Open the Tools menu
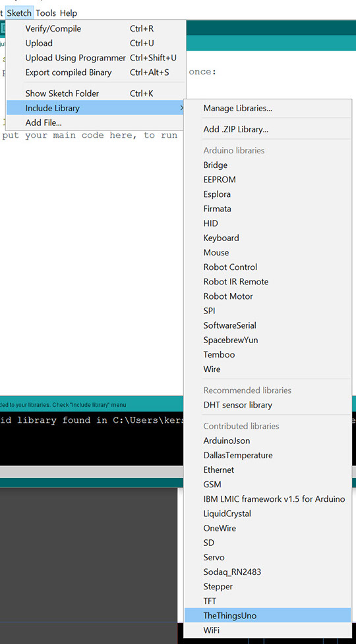 pyautogui.click(x=45, y=13)
